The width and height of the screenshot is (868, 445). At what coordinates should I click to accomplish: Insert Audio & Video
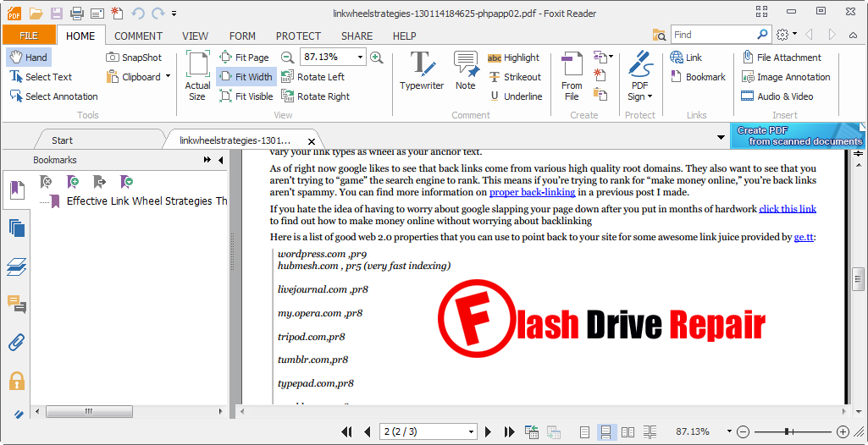(x=777, y=96)
